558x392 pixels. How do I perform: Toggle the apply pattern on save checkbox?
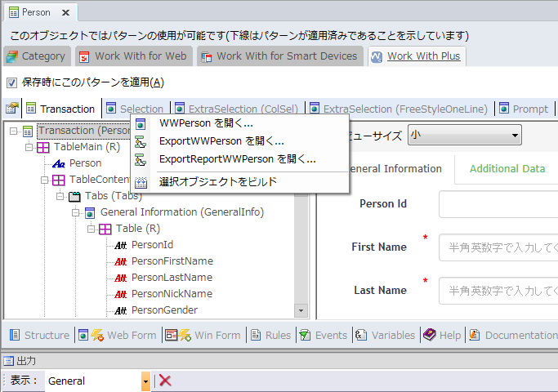coord(11,82)
